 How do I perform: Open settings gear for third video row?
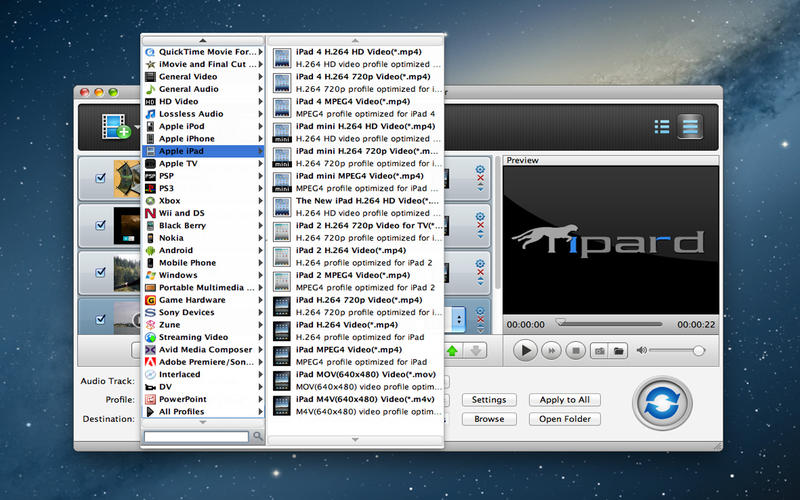click(x=480, y=264)
